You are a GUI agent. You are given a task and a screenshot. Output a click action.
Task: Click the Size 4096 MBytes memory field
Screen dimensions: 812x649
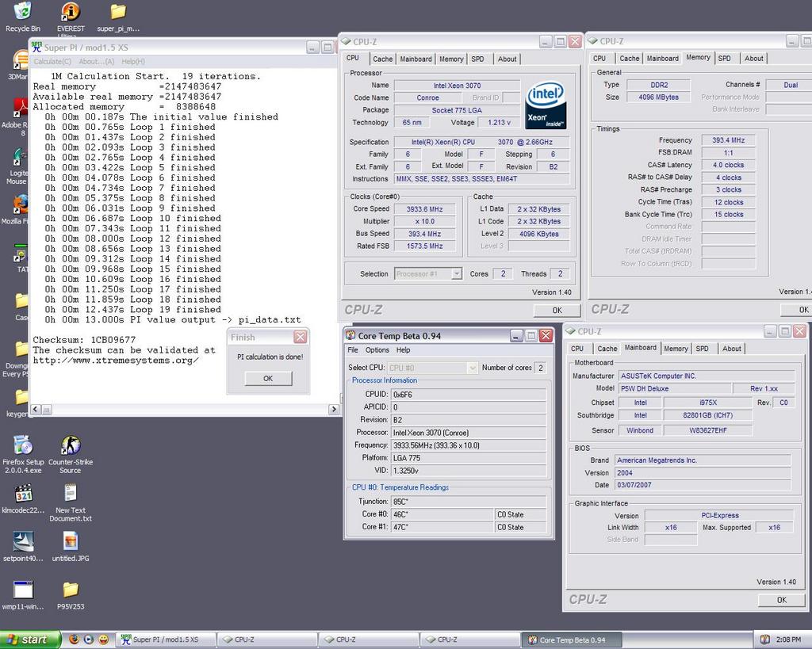click(x=658, y=97)
